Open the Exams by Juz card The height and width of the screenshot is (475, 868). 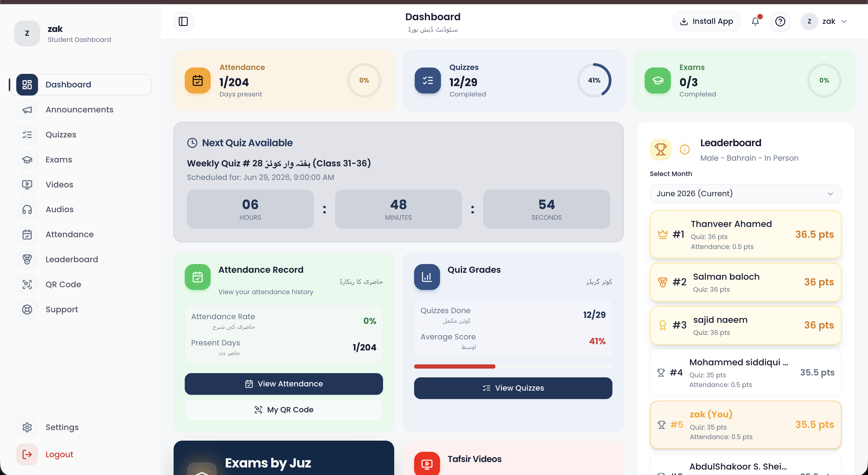283,458
